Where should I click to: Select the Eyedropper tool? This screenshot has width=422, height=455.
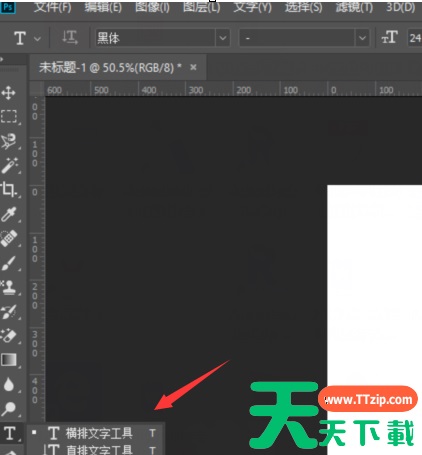8,214
